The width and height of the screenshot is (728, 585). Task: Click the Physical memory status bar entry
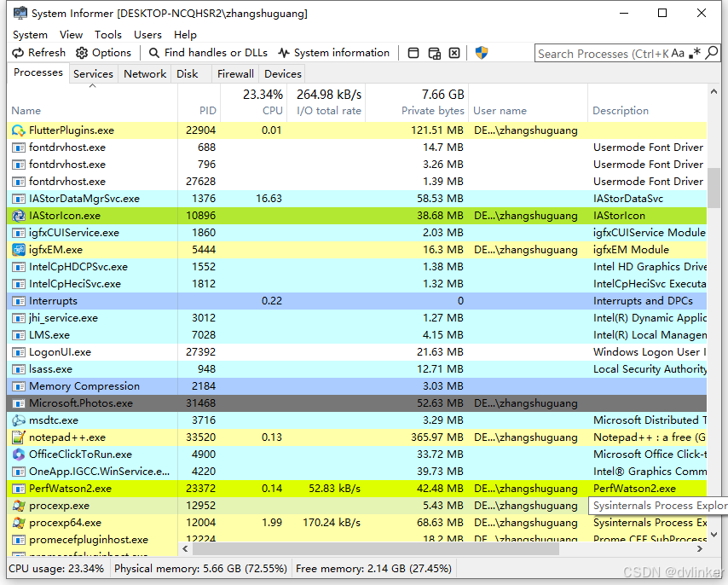(200, 569)
